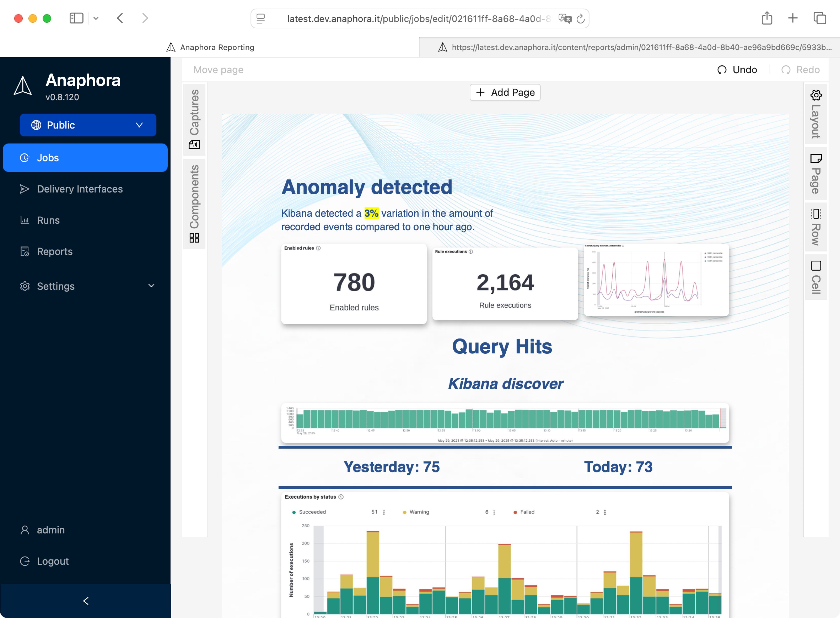The image size is (840, 618).
Task: Toggle the Safari sidebar
Action: (76, 18)
